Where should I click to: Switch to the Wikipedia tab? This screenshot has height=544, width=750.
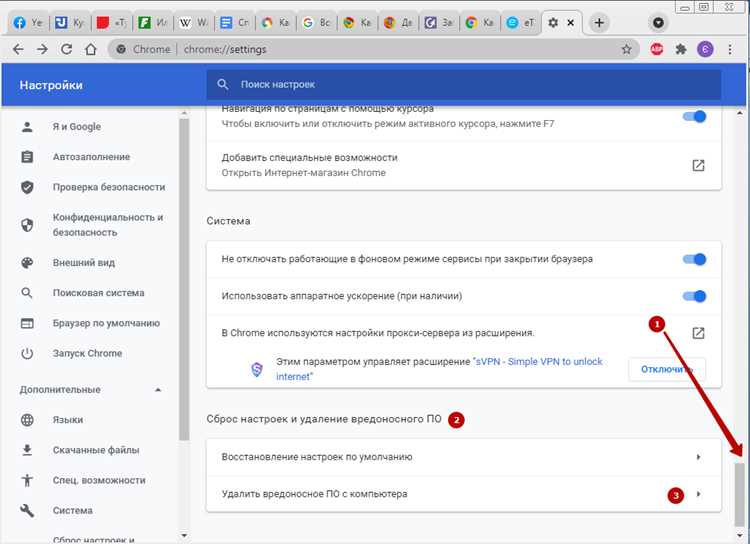(x=193, y=22)
